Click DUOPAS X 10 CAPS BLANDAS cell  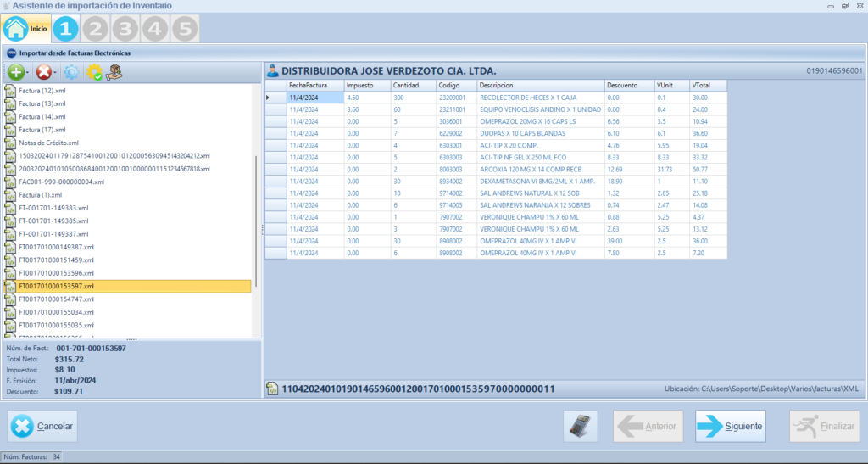[x=540, y=133]
